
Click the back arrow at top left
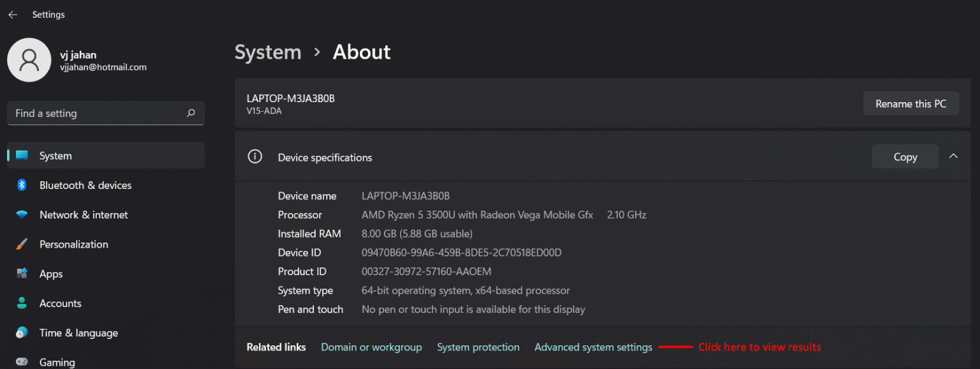click(x=13, y=14)
